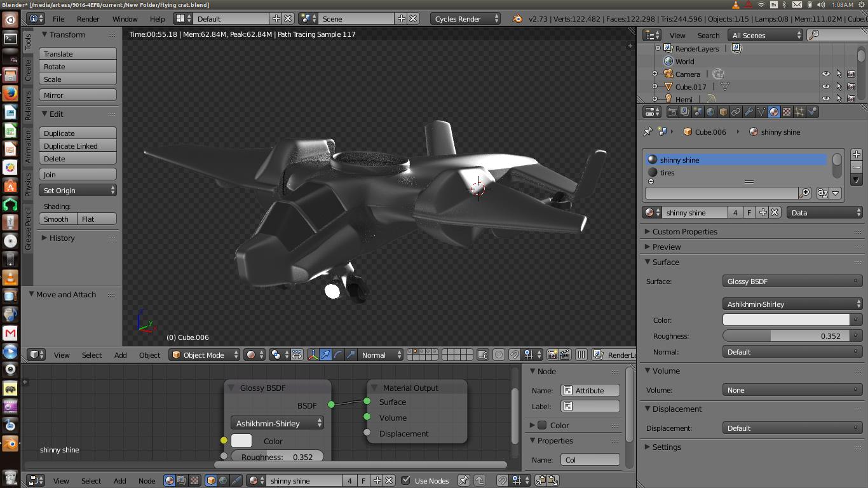Toggle Hemi lamp visibility eye icon
The width and height of the screenshot is (868, 488).
click(825, 98)
